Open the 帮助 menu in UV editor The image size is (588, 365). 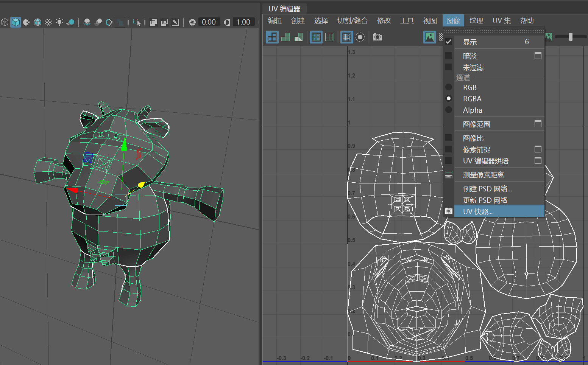coord(527,20)
